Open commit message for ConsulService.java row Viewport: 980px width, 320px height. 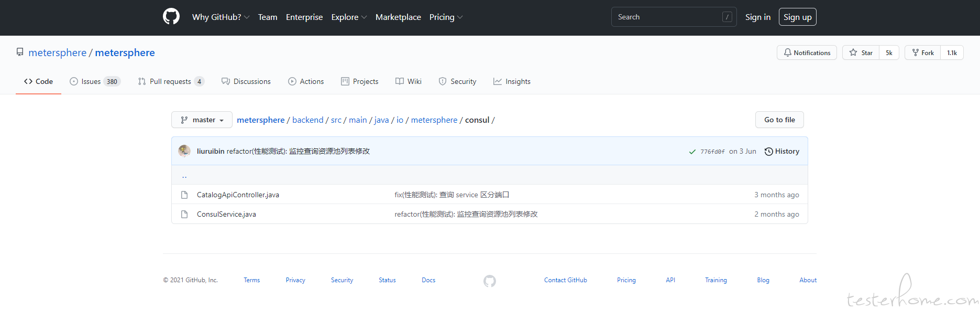[466, 214]
